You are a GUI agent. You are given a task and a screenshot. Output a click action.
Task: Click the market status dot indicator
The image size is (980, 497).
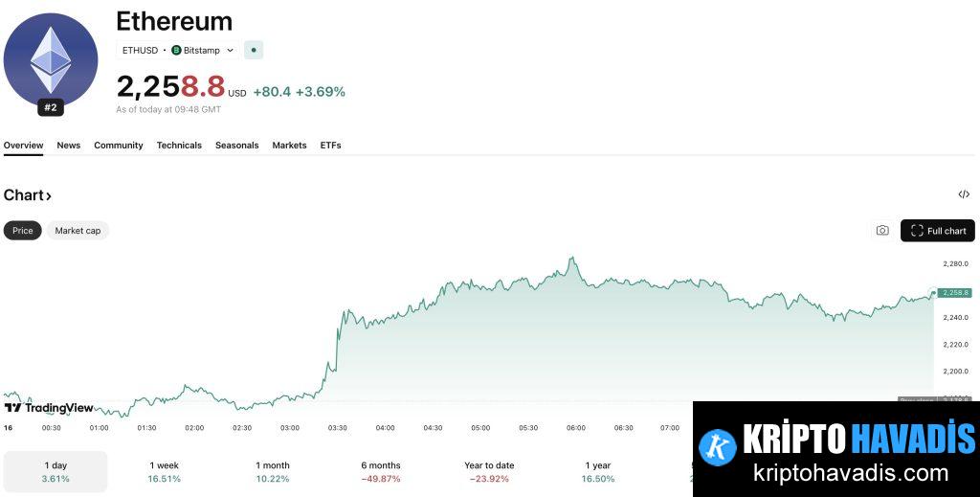pyautogui.click(x=253, y=50)
